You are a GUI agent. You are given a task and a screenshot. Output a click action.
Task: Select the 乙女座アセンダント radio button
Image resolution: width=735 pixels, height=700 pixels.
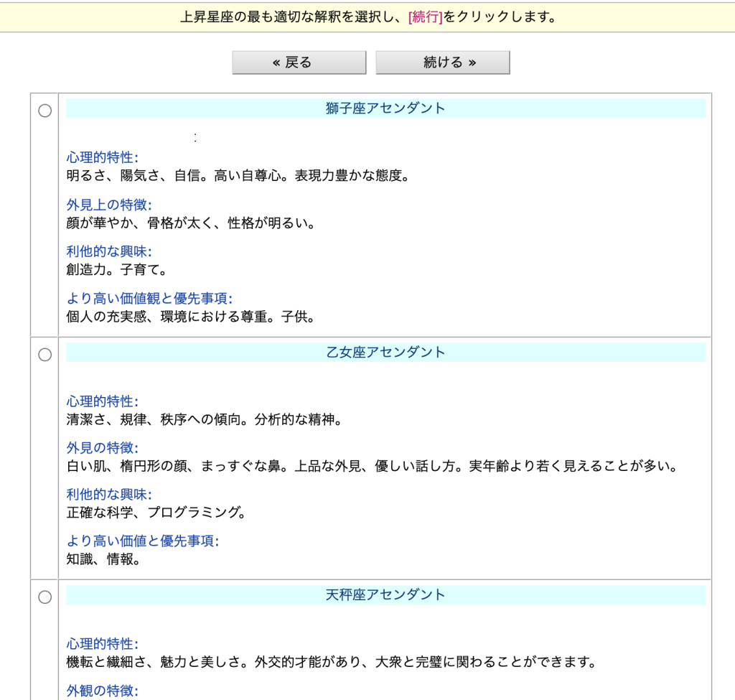click(x=45, y=355)
